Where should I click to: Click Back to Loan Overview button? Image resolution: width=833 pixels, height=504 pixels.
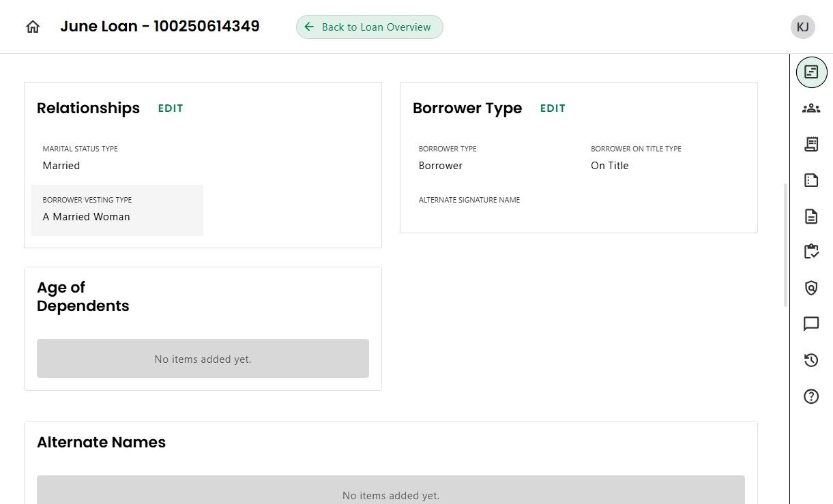369,27
